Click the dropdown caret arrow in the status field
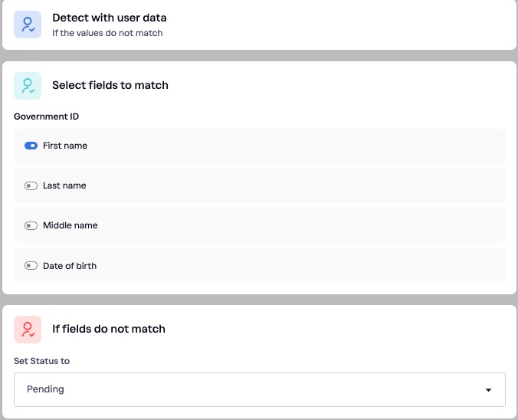518x420 pixels. [x=488, y=390]
